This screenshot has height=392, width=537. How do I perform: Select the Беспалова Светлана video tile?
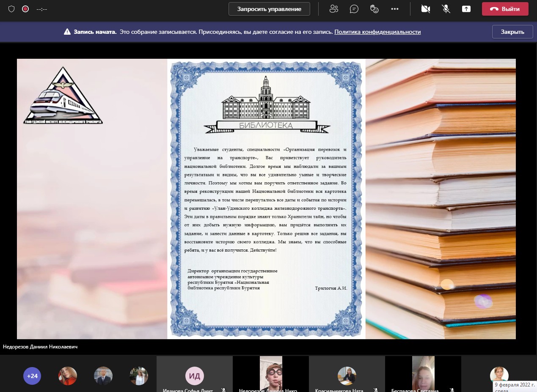coord(423,373)
